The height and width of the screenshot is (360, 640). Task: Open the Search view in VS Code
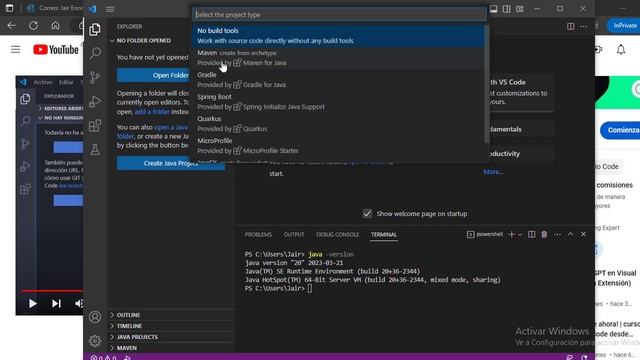click(95, 53)
